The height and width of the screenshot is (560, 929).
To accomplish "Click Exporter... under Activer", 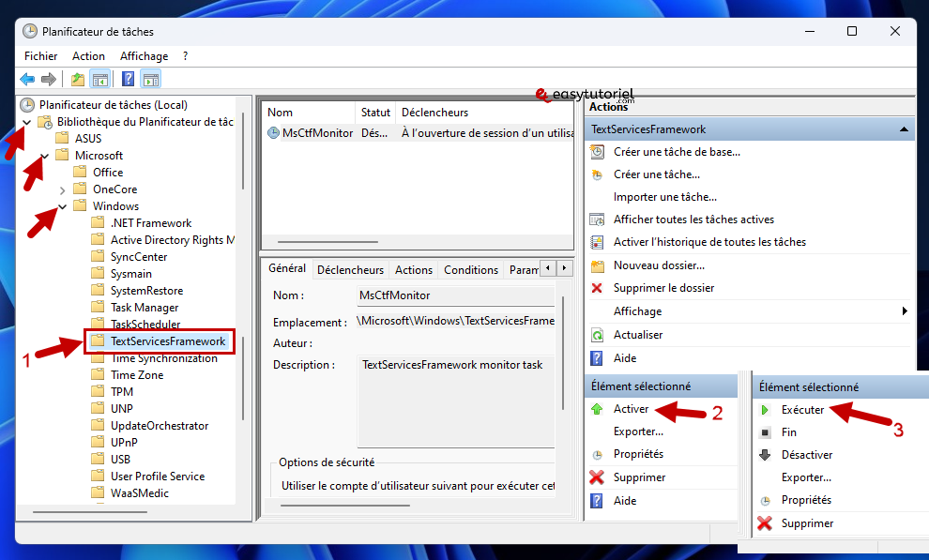I will (x=638, y=431).
